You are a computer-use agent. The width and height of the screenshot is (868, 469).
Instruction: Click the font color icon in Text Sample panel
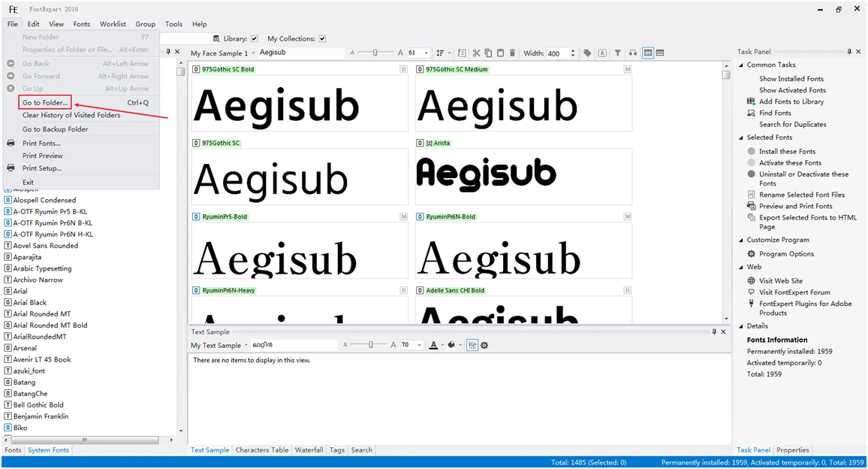(x=434, y=345)
